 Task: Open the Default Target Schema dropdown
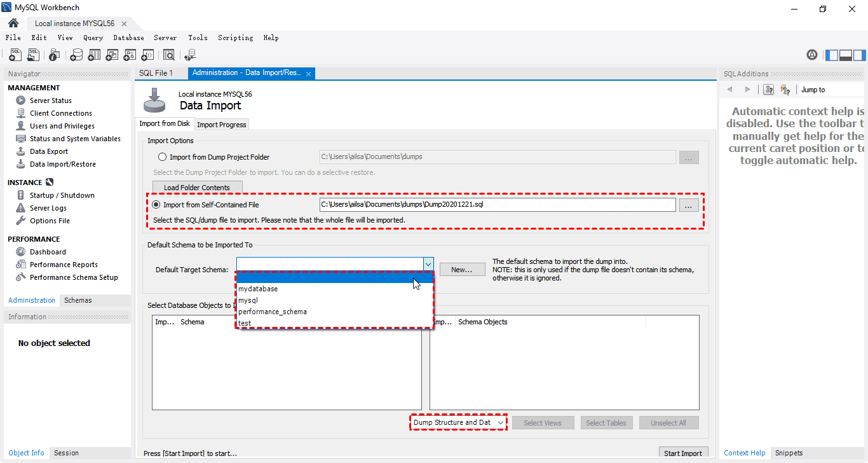point(428,264)
